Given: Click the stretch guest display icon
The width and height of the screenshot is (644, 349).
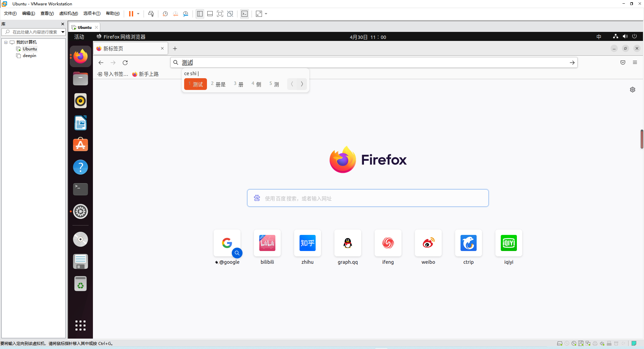Looking at the screenshot, I should point(259,14).
